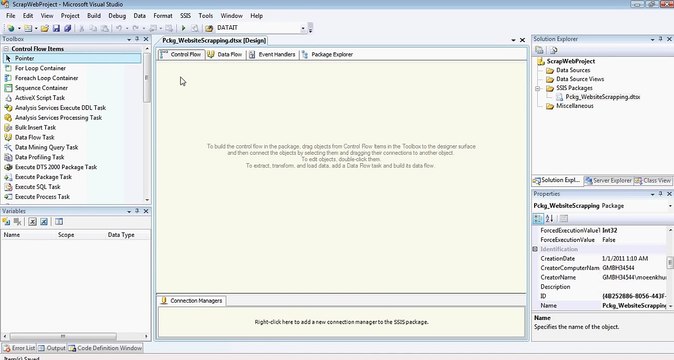674x360 pixels.
Task: Toggle Alphabetical sort in Properties
Action: point(550,219)
